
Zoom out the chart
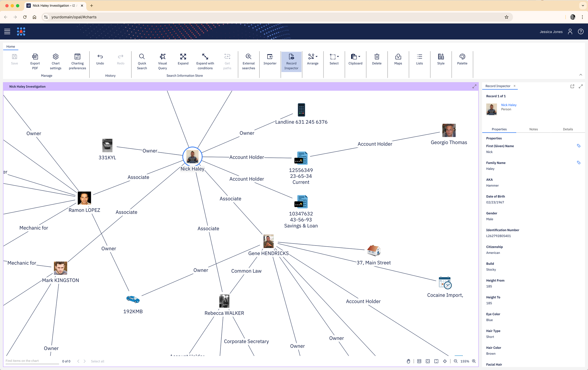pyautogui.click(x=456, y=361)
